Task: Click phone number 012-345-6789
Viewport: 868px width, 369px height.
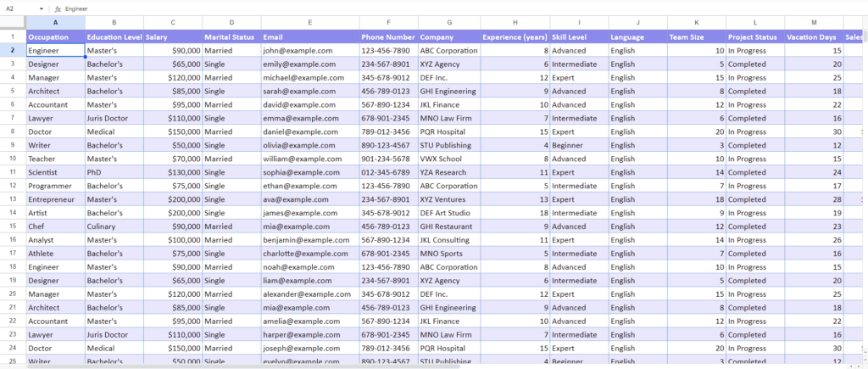Action: [388, 172]
